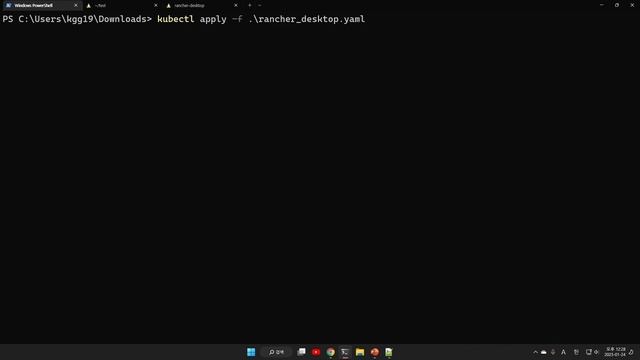Toggle the English 'A' input mode indicator

coord(564,352)
